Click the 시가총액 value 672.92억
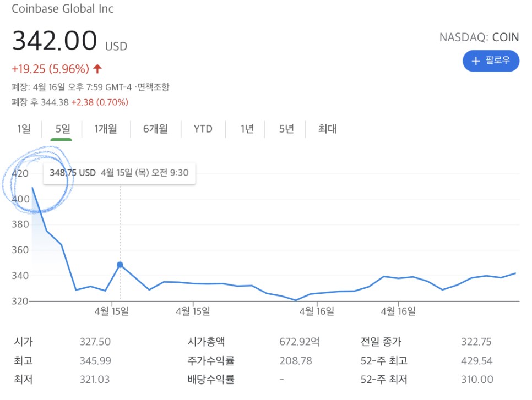 (300, 342)
